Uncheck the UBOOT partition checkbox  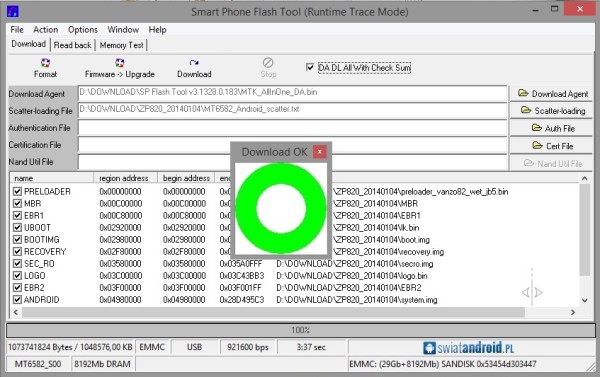[17, 227]
